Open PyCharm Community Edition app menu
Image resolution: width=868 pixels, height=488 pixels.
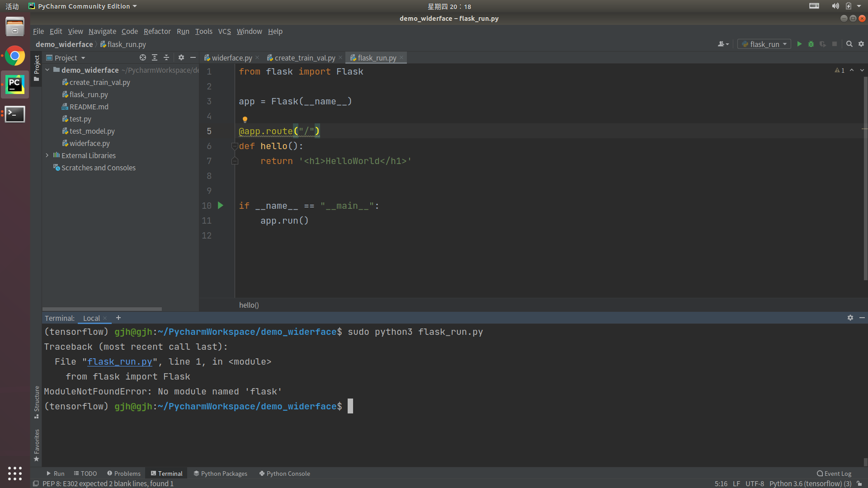click(83, 6)
